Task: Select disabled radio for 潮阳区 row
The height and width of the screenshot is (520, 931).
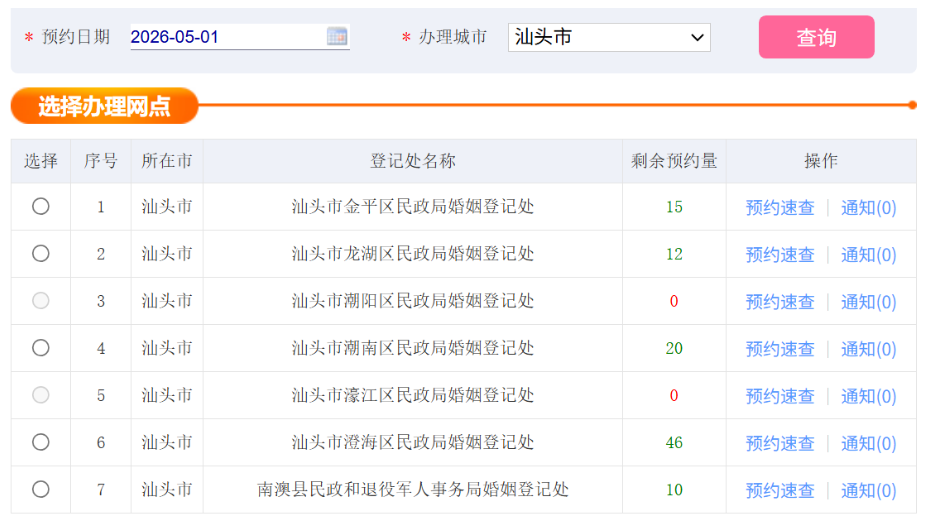Action: click(x=41, y=300)
